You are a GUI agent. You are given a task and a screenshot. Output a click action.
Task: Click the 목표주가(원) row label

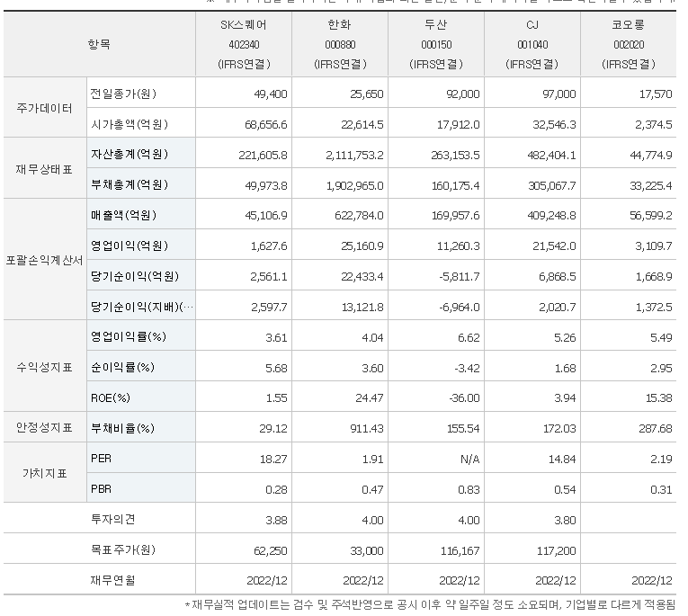click(123, 549)
